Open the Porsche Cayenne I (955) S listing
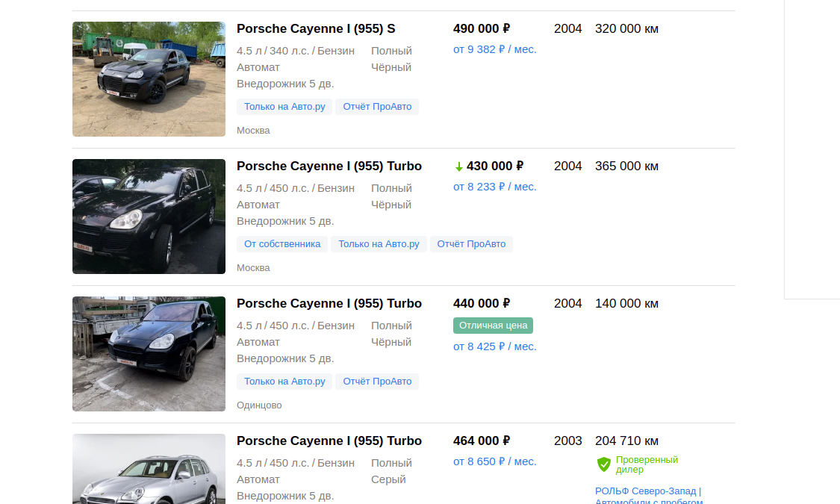 [316, 29]
